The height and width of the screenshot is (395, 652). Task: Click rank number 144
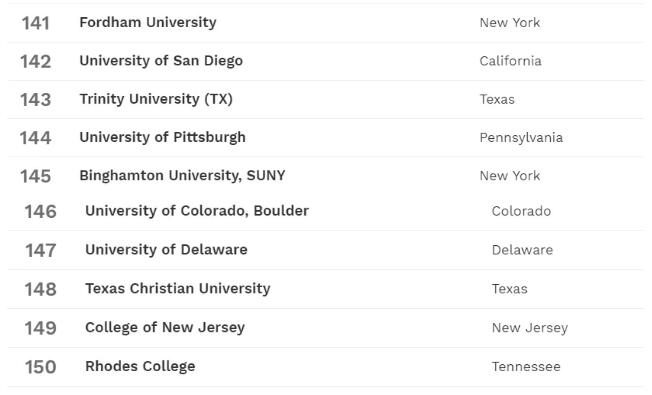tap(35, 138)
